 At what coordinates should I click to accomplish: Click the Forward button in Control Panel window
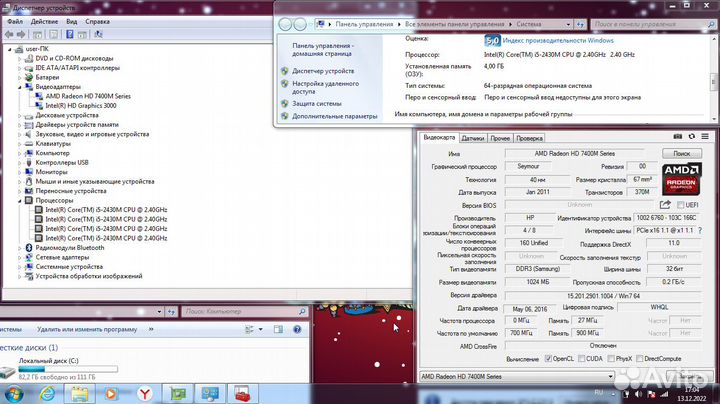(300, 24)
